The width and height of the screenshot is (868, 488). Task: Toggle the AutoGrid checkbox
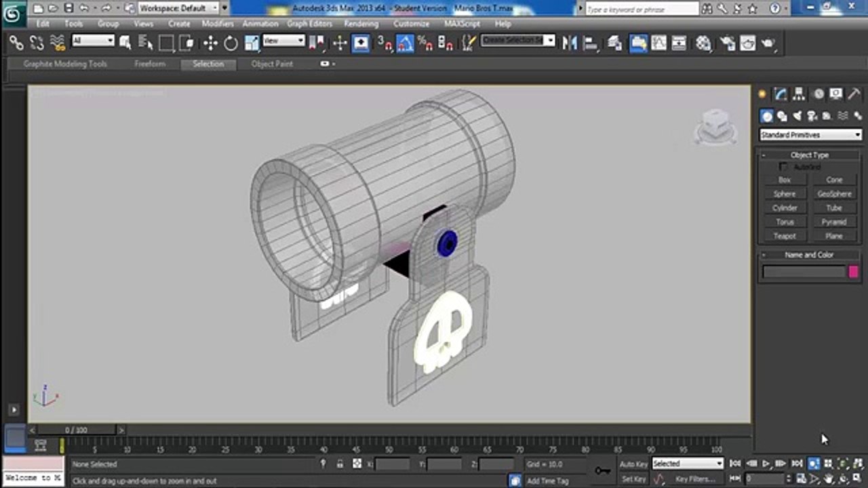pos(783,167)
